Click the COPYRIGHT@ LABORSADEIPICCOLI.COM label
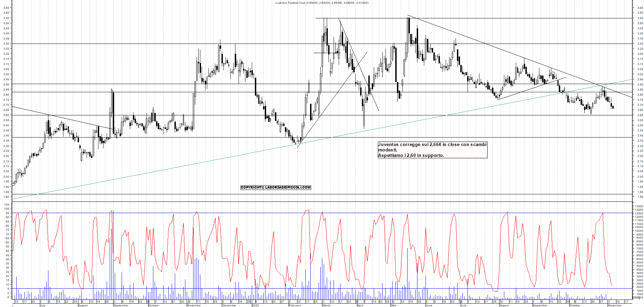644x307 pixels. click(276, 188)
